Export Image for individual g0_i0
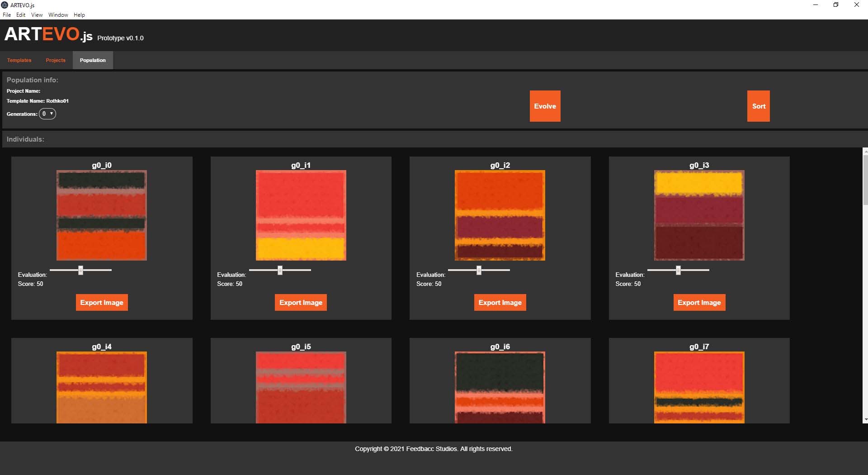Image resolution: width=868 pixels, height=475 pixels. coord(102,303)
